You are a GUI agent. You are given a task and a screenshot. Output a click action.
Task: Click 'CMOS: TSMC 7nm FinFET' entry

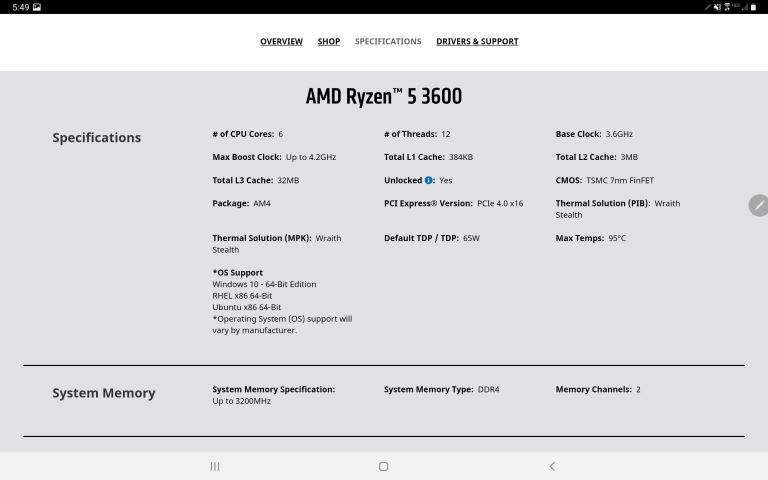[604, 180]
